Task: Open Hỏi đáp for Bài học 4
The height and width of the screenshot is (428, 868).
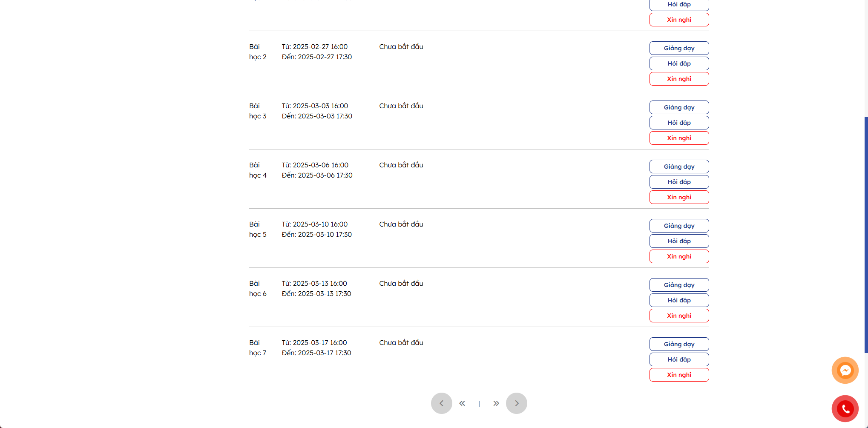Action: click(x=679, y=182)
